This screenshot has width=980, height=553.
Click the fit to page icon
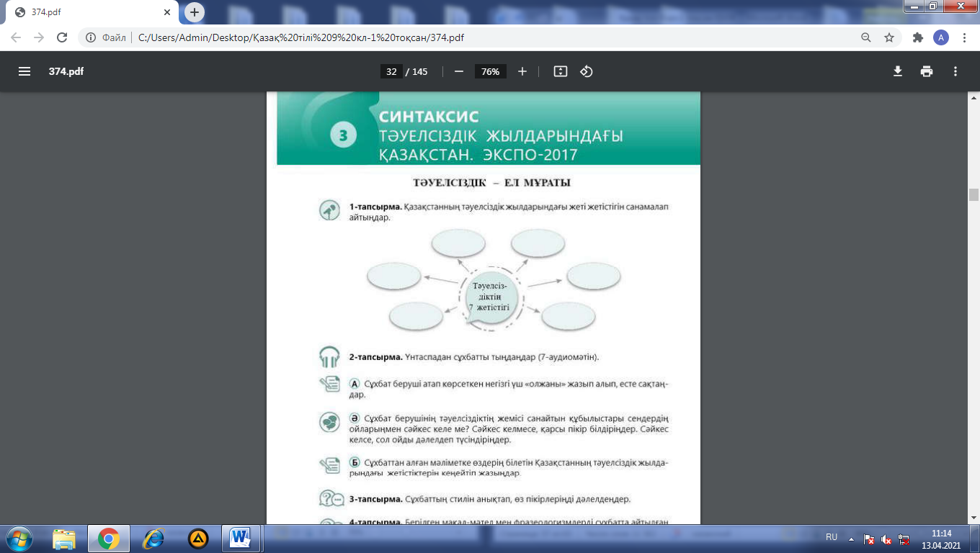pyautogui.click(x=561, y=71)
